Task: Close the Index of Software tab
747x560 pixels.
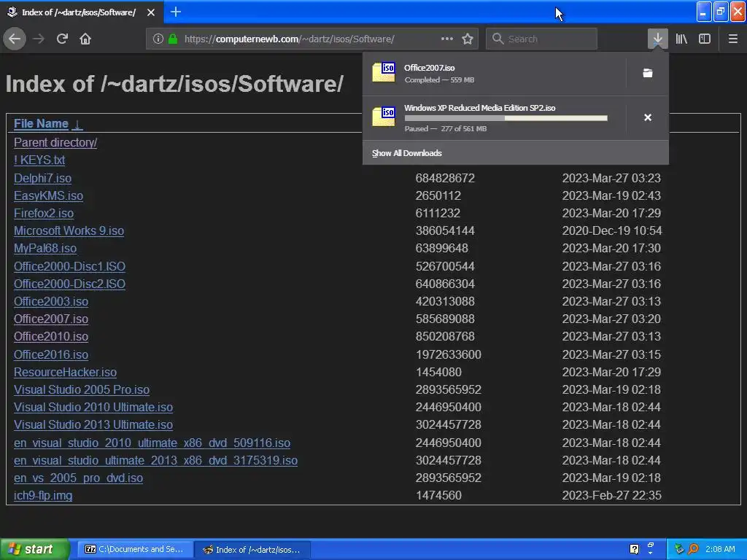Action: pos(150,12)
